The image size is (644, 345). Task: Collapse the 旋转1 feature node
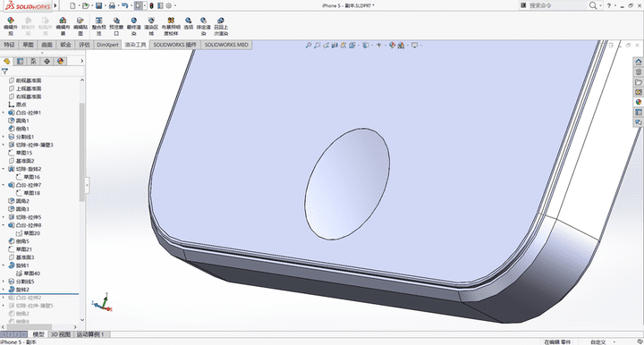[x=4, y=265]
